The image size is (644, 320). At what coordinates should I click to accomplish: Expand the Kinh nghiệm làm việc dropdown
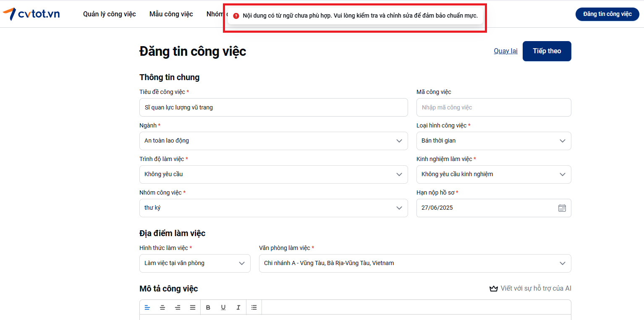point(493,174)
